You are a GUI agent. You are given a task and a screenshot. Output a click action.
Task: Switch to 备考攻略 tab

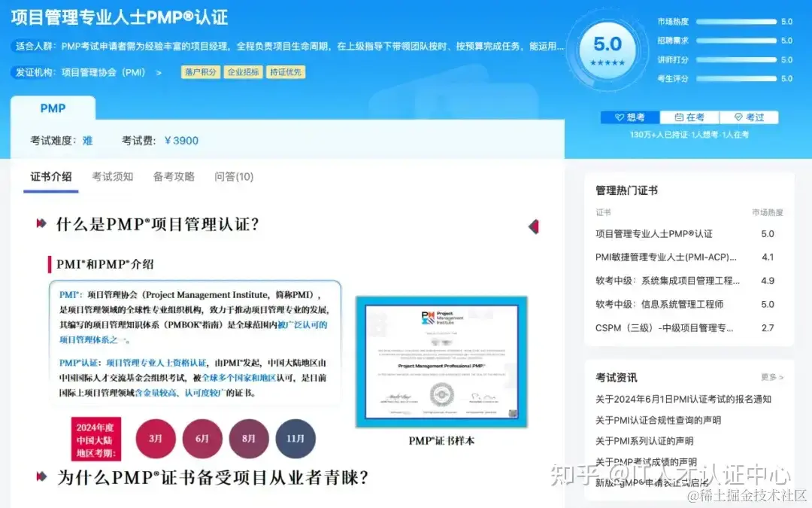click(174, 177)
